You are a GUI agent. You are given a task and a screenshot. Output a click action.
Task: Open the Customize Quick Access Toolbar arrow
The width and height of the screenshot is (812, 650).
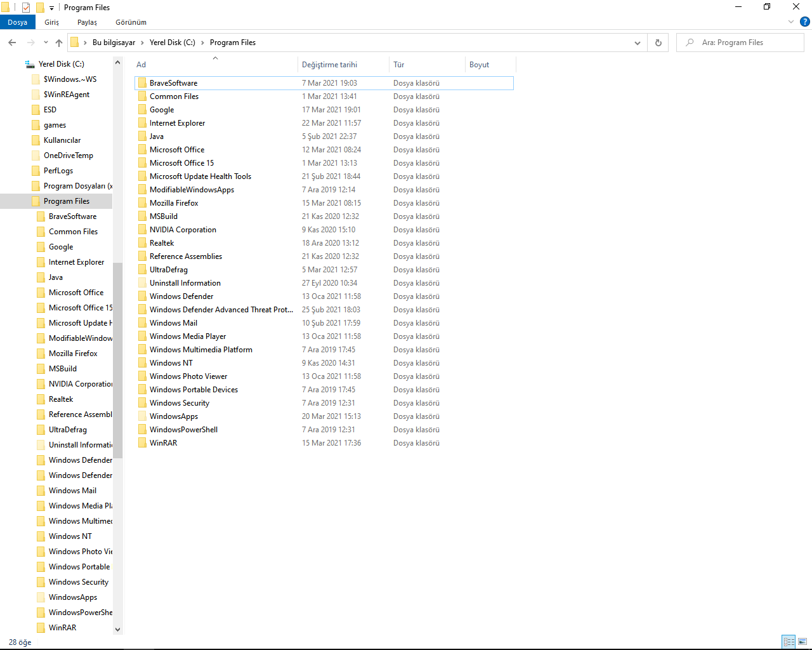coord(51,8)
